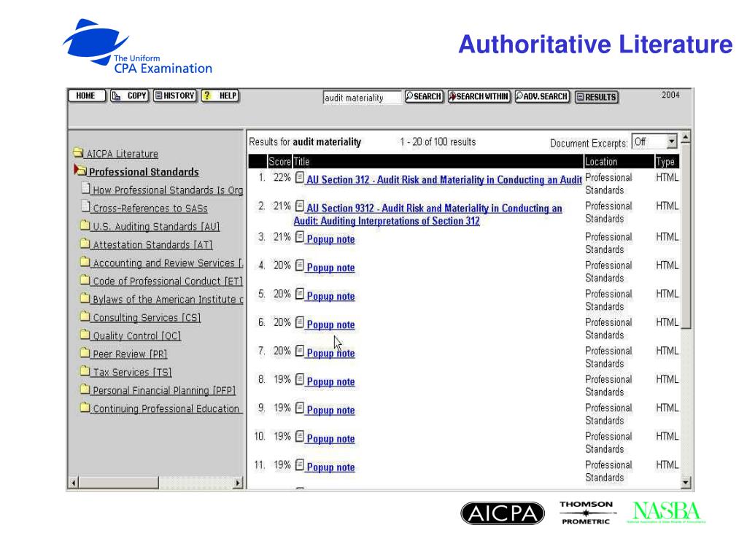Open Accounting and Review Services folder
The width and height of the screenshot is (747, 560).
coord(168,262)
